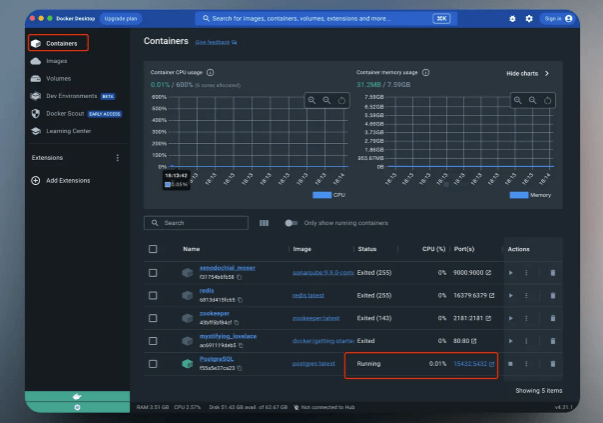The height and width of the screenshot is (423, 603).
Task: Start the zookeeper container
Action: [x=511, y=318]
